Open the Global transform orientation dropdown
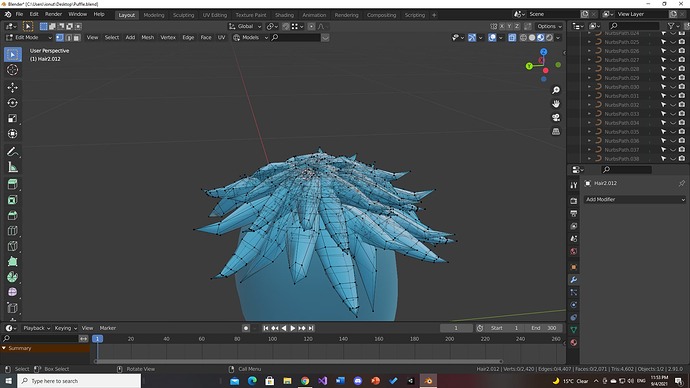690x388 pixels. click(245, 26)
